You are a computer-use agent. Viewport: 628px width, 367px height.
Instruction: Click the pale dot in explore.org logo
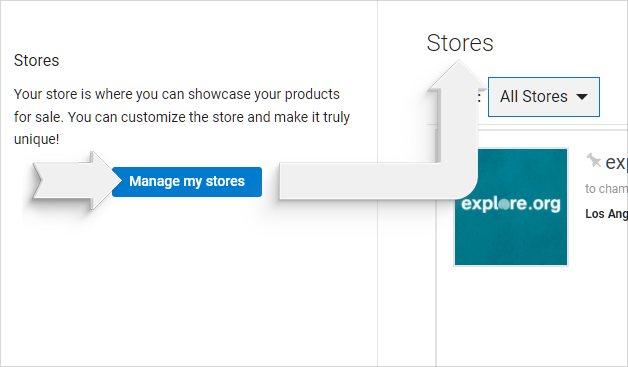point(504,204)
